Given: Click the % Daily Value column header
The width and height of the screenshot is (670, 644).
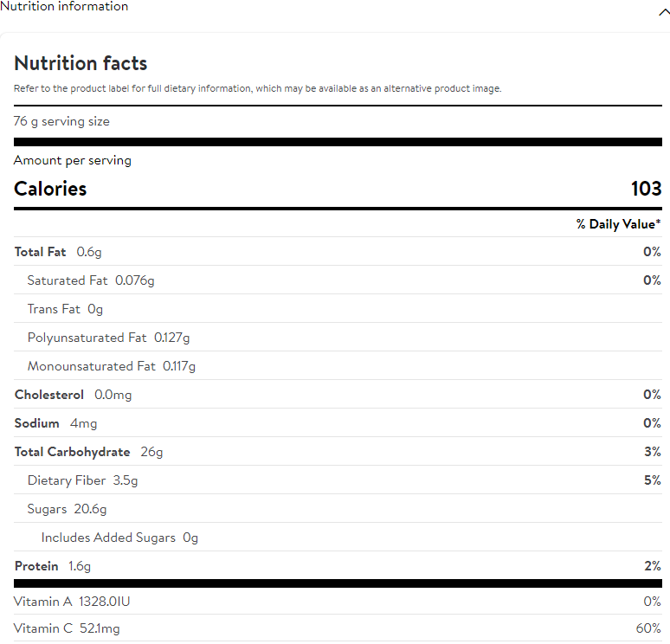Looking at the screenshot, I should pos(618,224).
